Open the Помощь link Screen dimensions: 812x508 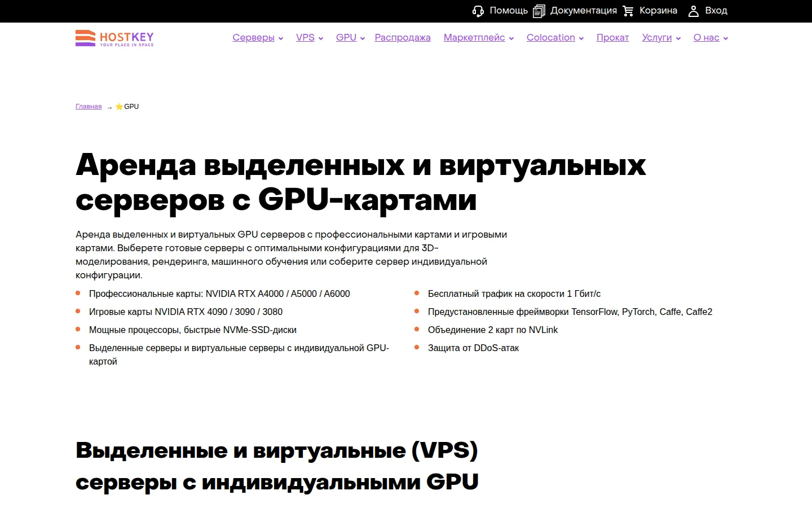(509, 11)
